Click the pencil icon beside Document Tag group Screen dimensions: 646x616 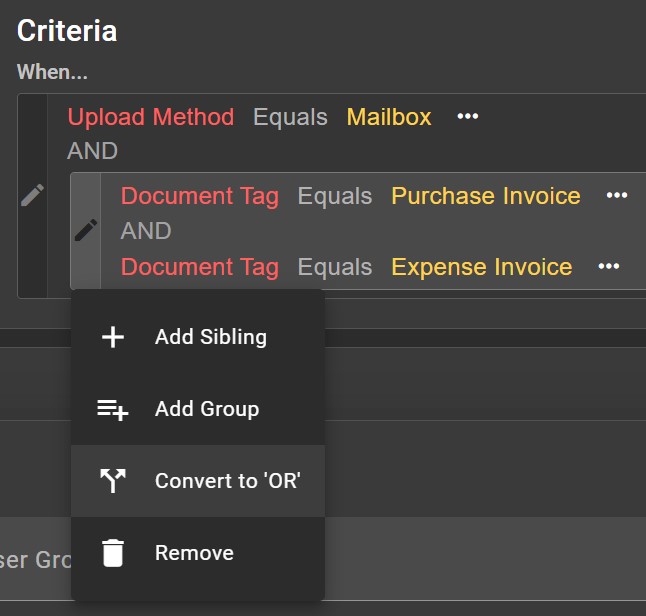(86, 230)
